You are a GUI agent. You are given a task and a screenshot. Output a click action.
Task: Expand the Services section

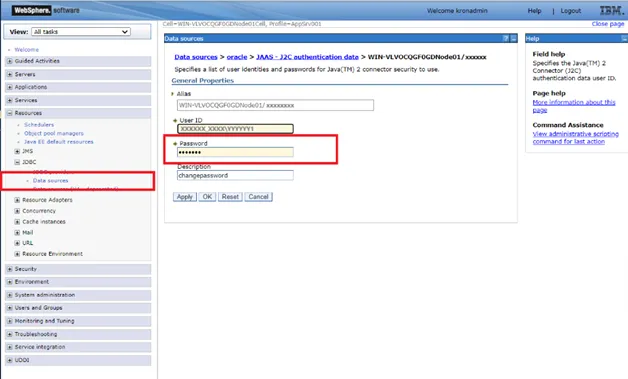point(10,100)
